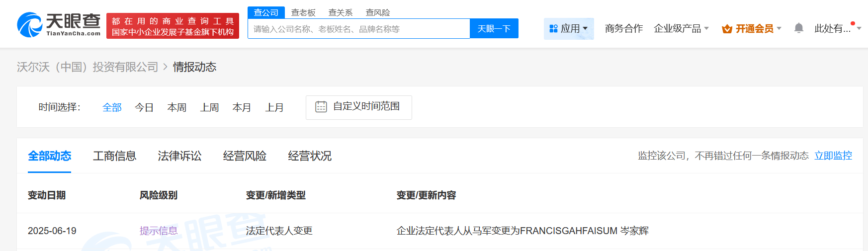The image size is (868, 251).
Task: Click the 变更/更新内容 column header
Action: pyautogui.click(x=427, y=195)
